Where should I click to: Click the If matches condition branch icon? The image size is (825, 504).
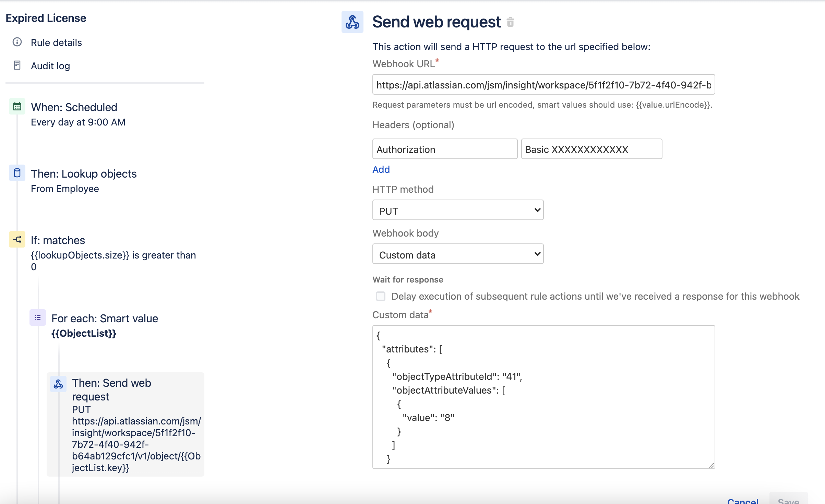coord(17,240)
